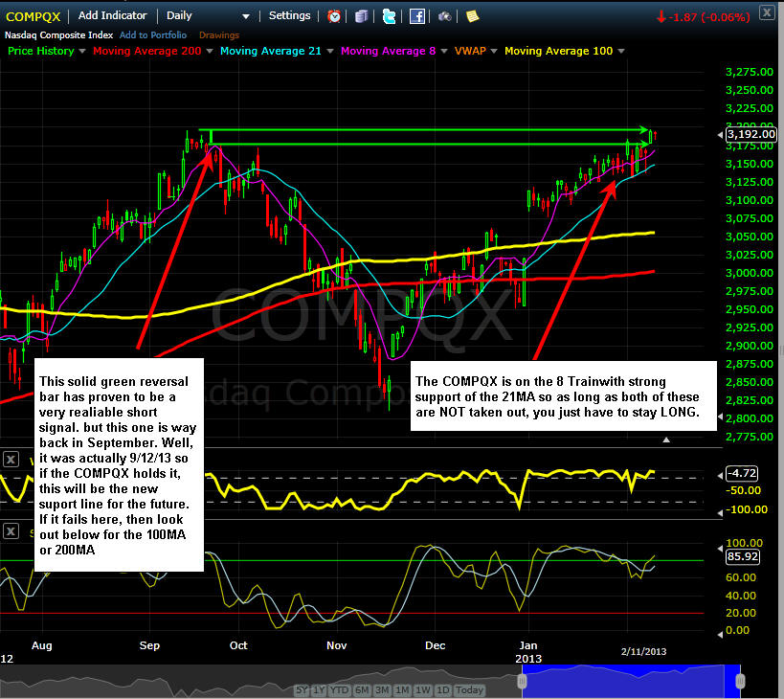This screenshot has width=784, height=699.
Task: Click the Price History label
Action: coord(41,51)
